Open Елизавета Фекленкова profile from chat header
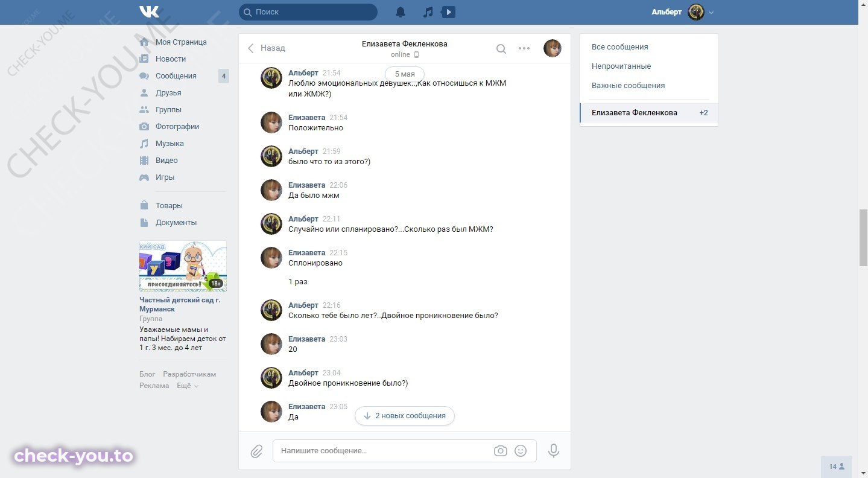The width and height of the screenshot is (868, 478). [x=405, y=44]
